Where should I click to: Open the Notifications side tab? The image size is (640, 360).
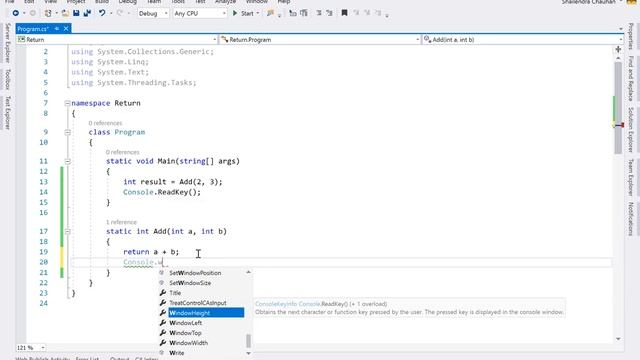point(631,219)
